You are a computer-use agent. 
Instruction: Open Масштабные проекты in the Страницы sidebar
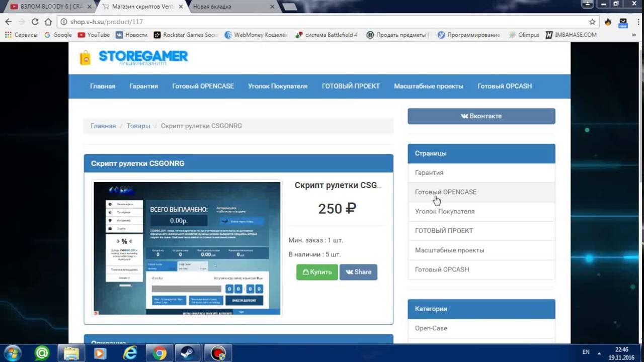coord(481,250)
